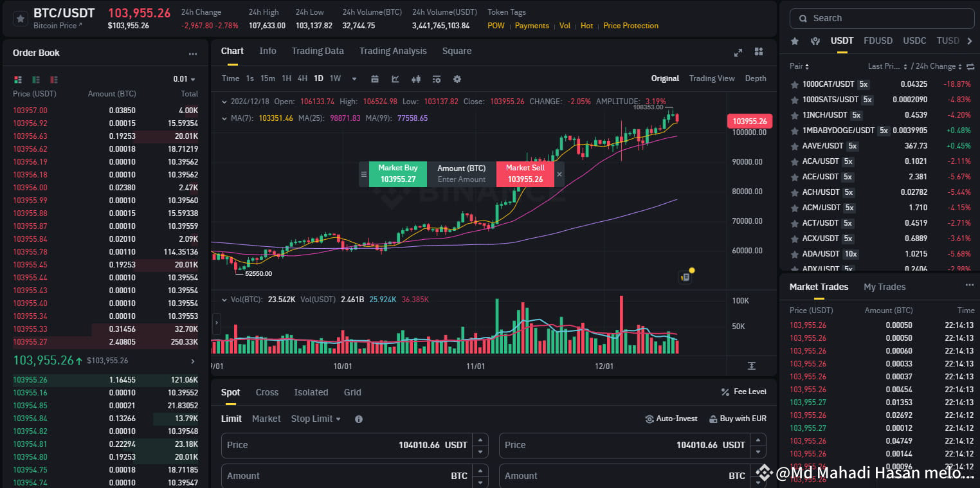Screen dimensions: 980x488
Task: Collapse the candle OHLC data row
Action: pyautogui.click(x=224, y=102)
